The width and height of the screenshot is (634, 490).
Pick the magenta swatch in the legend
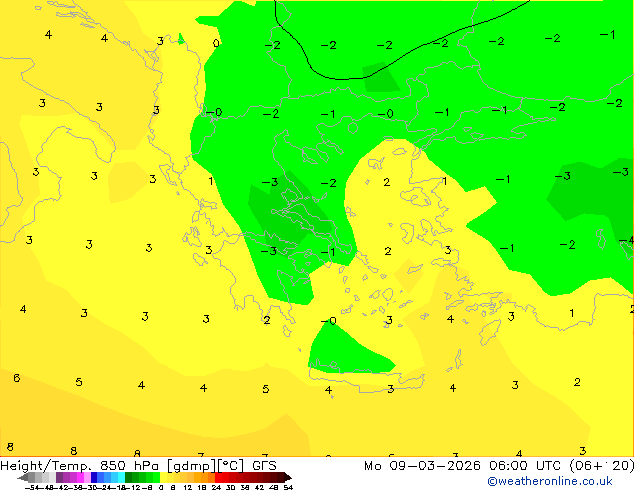pos(80,477)
